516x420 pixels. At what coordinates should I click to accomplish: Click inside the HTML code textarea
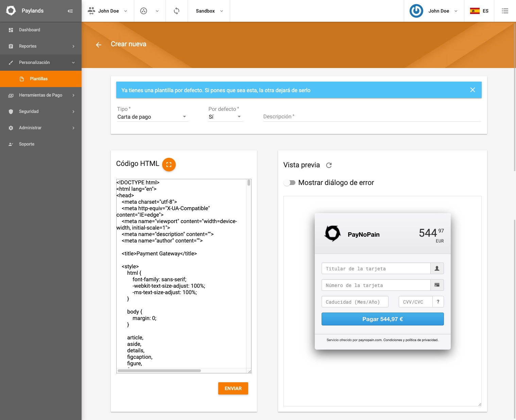click(x=181, y=274)
